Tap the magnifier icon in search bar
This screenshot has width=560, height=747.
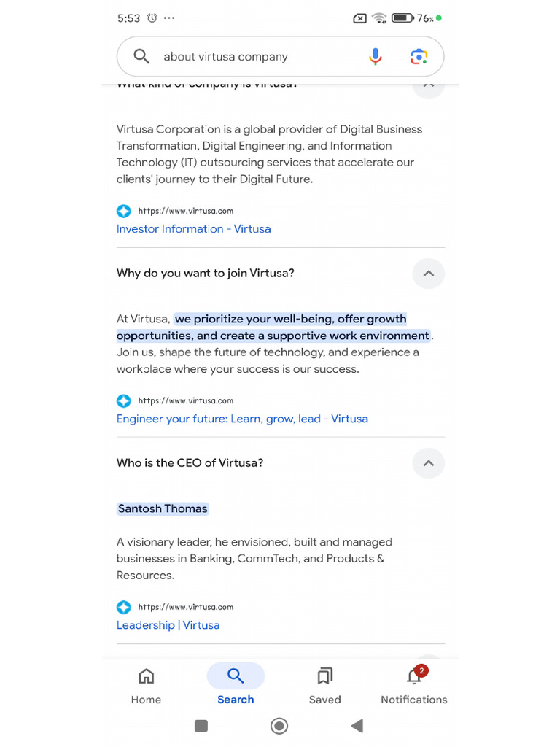point(141,57)
